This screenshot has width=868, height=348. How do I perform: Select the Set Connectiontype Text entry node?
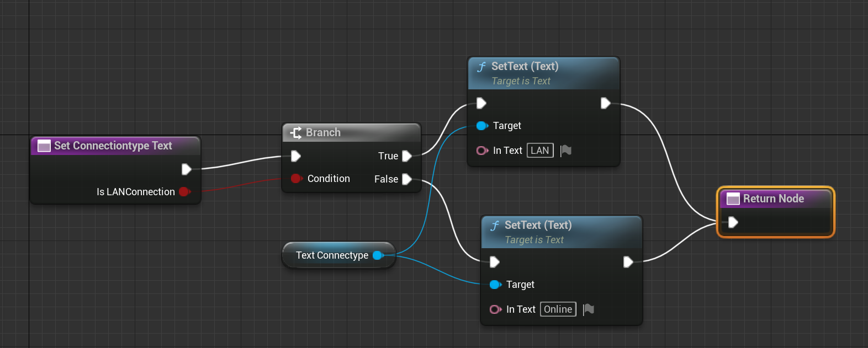click(113, 146)
